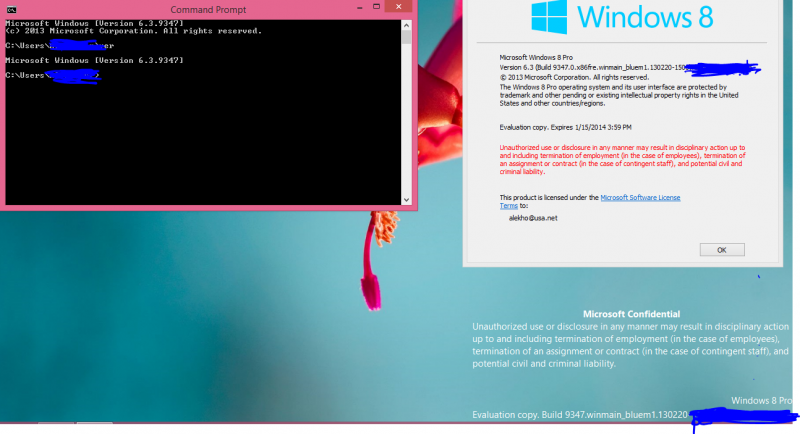Screen dimensions: 800x434
Task: Click the Command Prompt scroll up arrow
Action: tap(406, 25)
